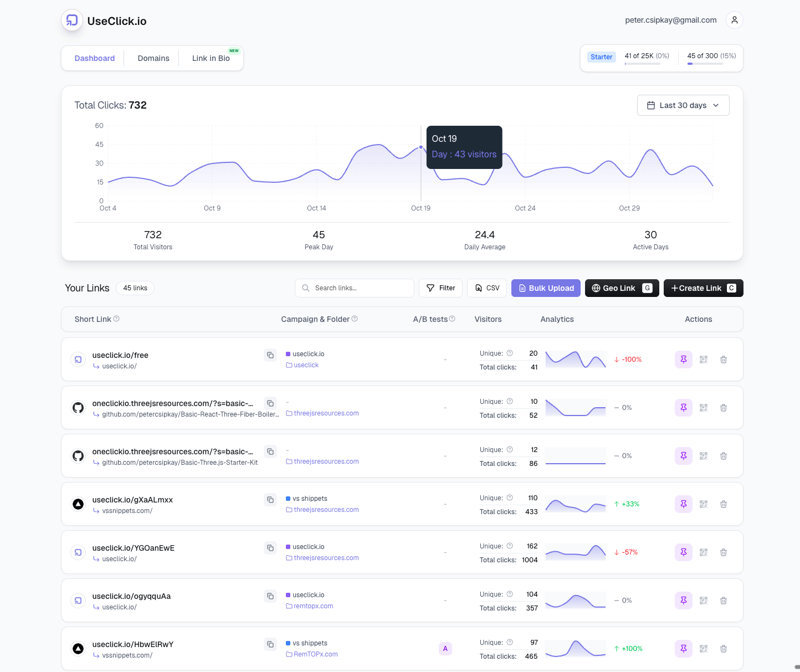
Task: Open the Filter options
Action: pos(440,288)
